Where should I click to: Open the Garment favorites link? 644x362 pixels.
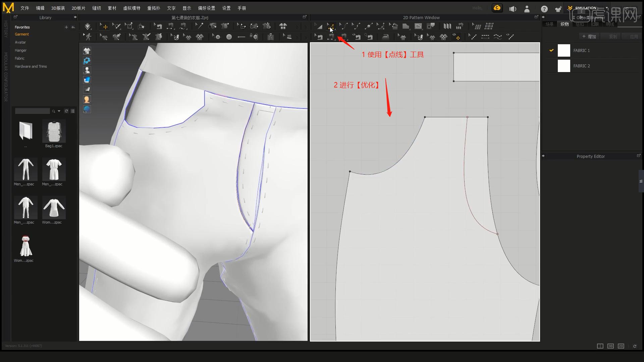pyautogui.click(x=22, y=34)
